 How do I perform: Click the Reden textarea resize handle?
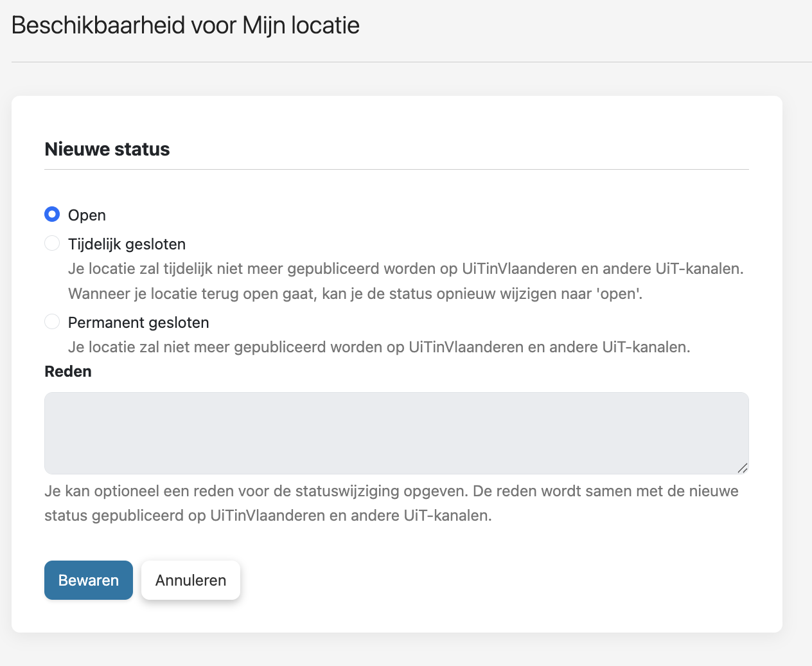(742, 468)
